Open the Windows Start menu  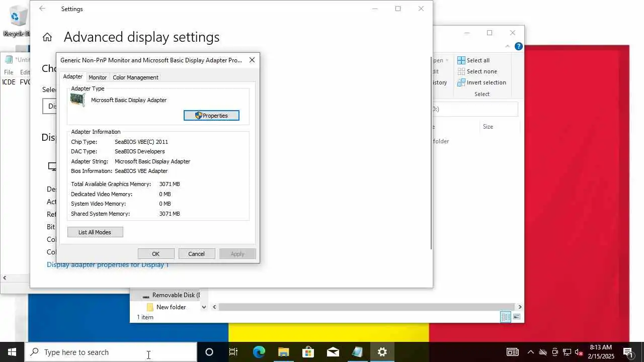[12, 352]
